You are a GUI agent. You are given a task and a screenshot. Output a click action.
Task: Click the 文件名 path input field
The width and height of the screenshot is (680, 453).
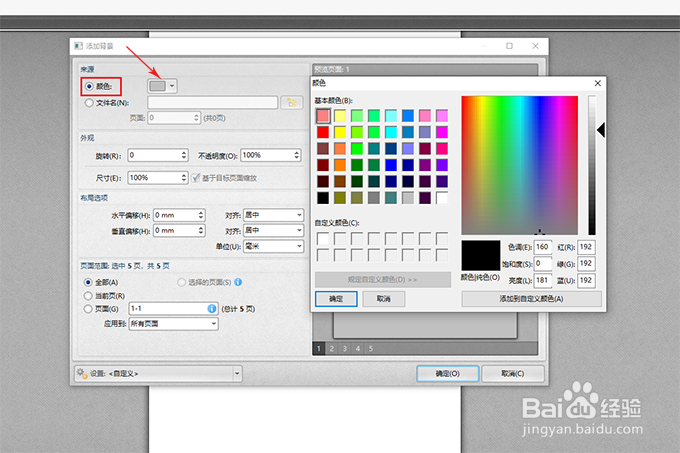point(212,103)
